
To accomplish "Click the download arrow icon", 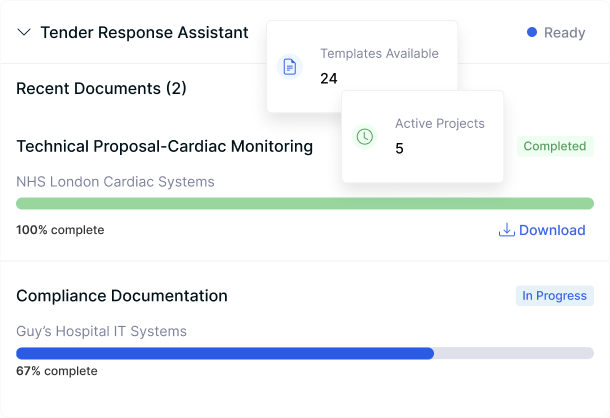I will tap(507, 230).
